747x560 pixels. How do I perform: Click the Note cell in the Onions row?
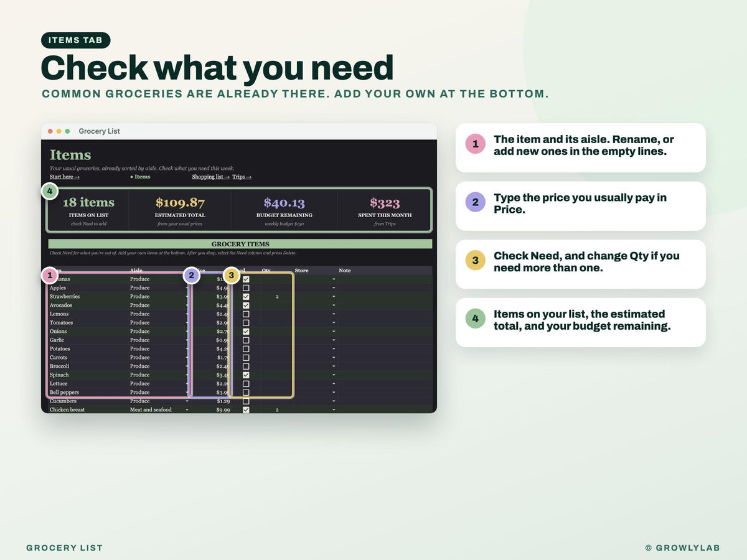point(384,332)
